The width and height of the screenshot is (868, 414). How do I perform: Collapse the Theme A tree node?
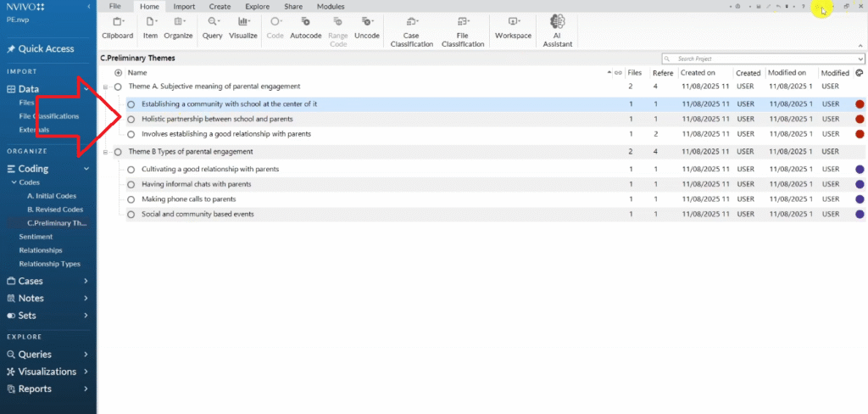105,87
